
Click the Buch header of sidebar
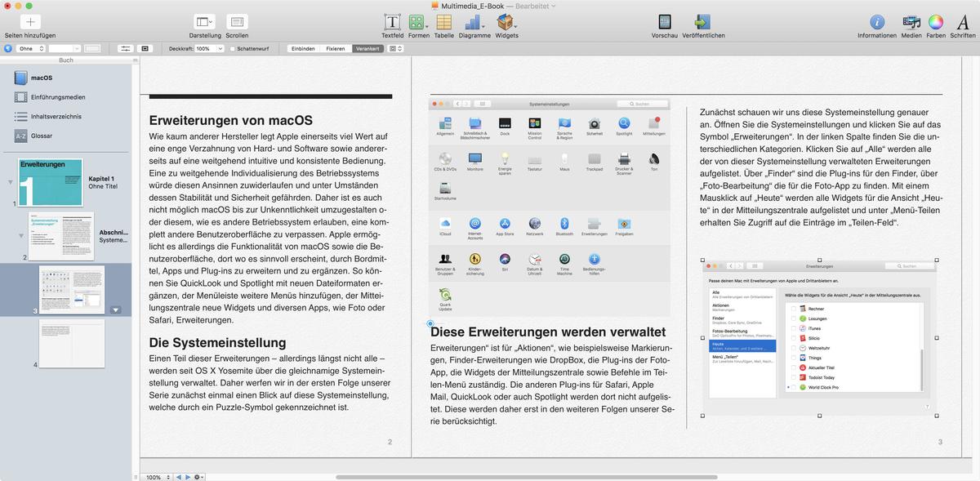click(65, 60)
